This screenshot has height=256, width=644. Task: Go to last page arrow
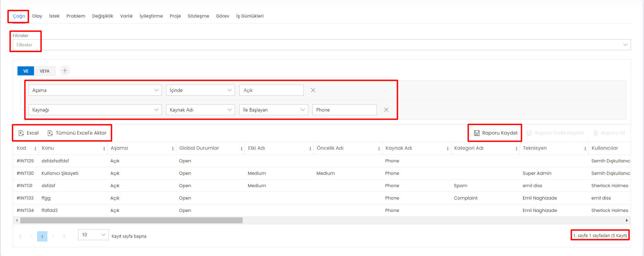click(x=64, y=236)
